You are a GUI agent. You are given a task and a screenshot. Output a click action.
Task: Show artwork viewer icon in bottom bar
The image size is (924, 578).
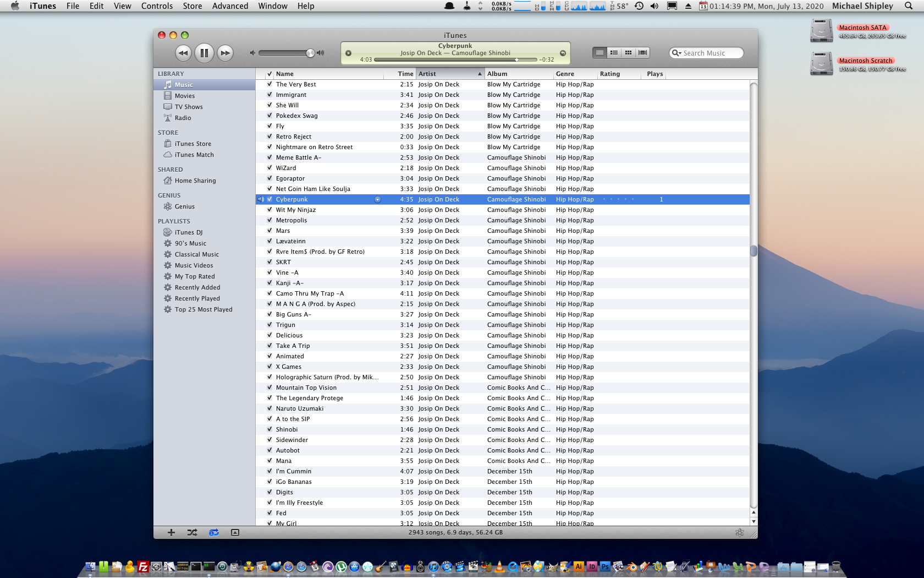pos(235,532)
